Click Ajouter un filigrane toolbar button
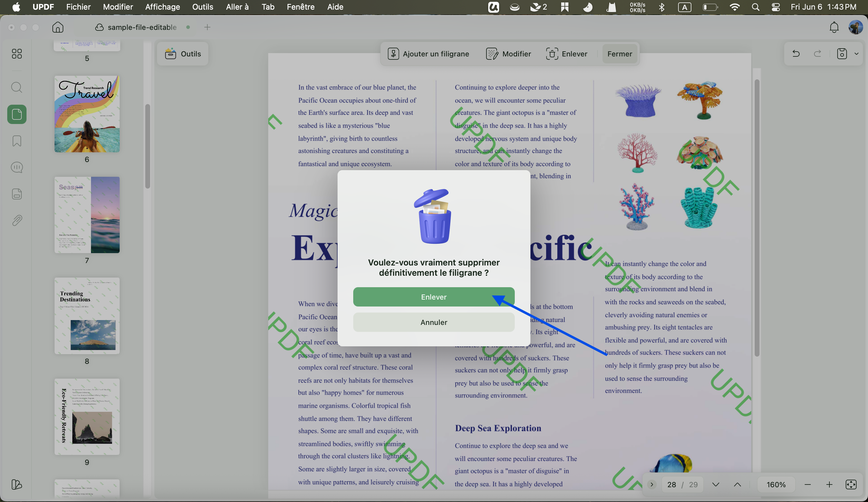This screenshot has height=502, width=868. 429,54
